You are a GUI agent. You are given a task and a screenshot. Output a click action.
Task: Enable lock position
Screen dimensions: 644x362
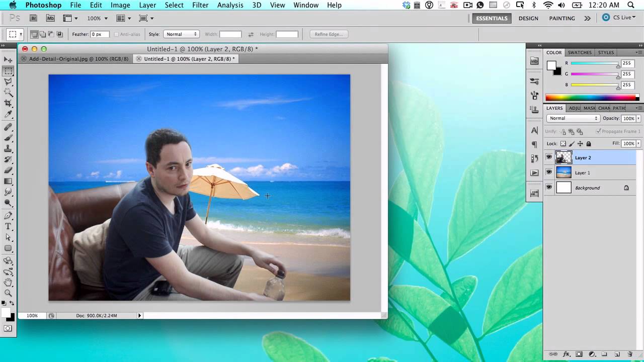point(580,144)
